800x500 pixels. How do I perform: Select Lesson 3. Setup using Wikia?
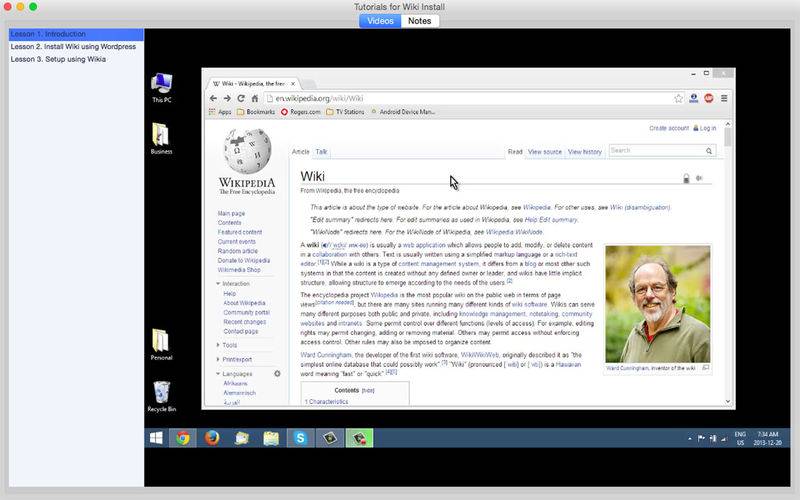(x=77, y=59)
